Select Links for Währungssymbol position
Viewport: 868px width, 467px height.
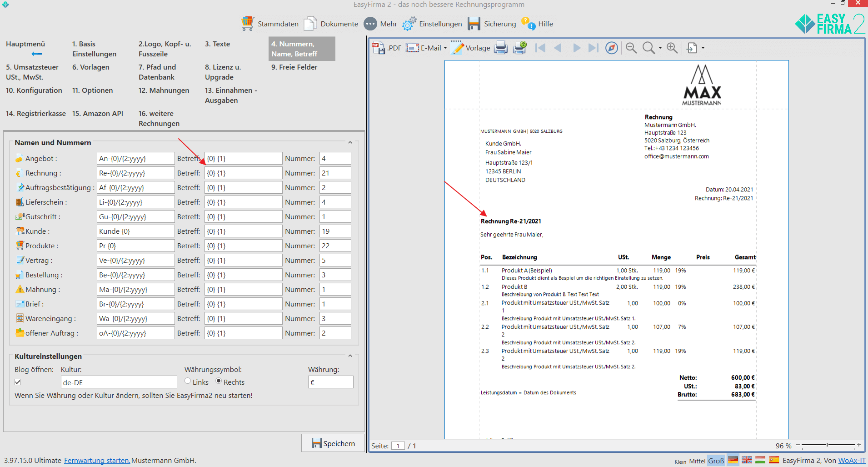point(188,381)
